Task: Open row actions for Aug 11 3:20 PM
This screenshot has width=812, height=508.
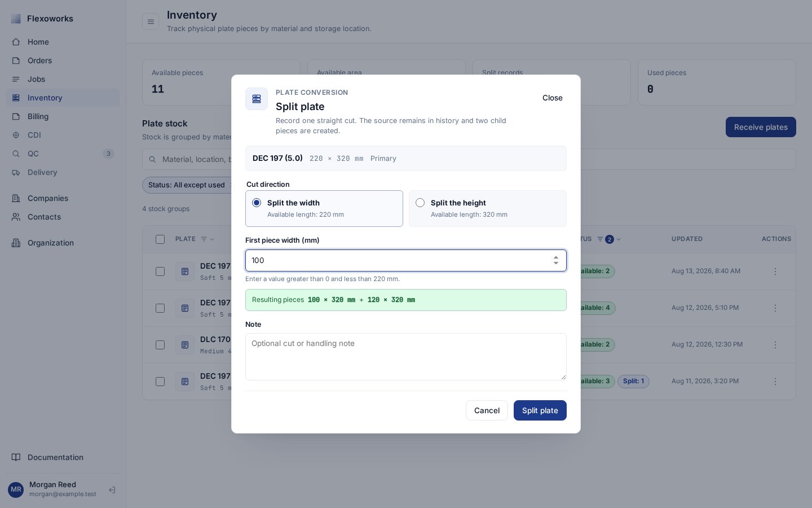Action: click(x=775, y=382)
